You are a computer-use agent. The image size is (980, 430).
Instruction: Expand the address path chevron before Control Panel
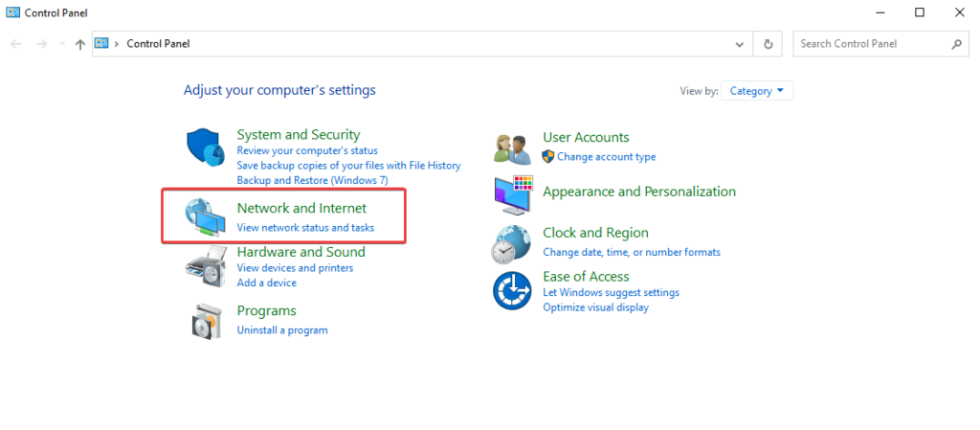117,44
